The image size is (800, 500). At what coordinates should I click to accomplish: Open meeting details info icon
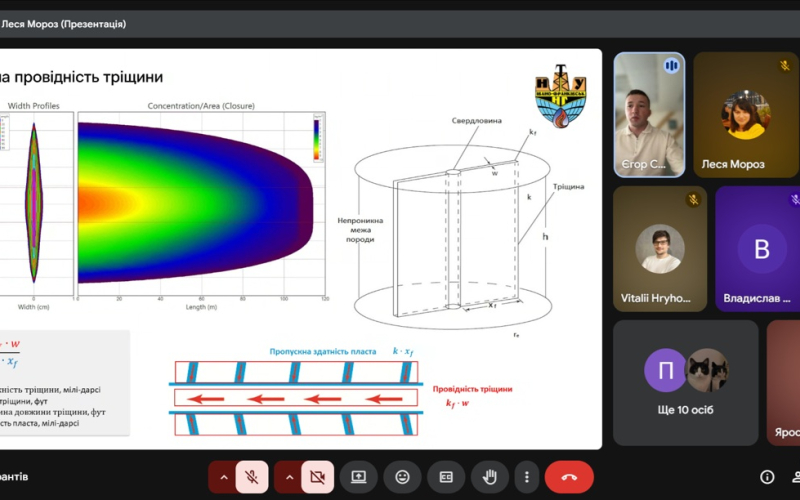click(767, 477)
